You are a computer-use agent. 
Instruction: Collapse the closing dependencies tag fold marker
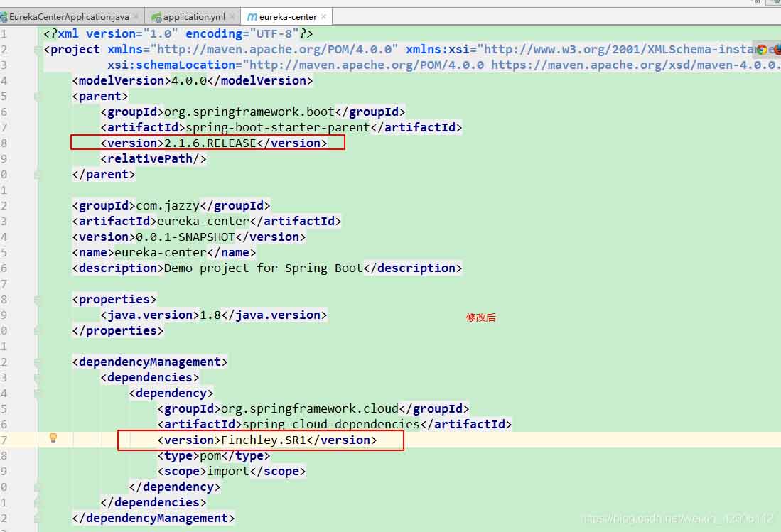[38, 503]
